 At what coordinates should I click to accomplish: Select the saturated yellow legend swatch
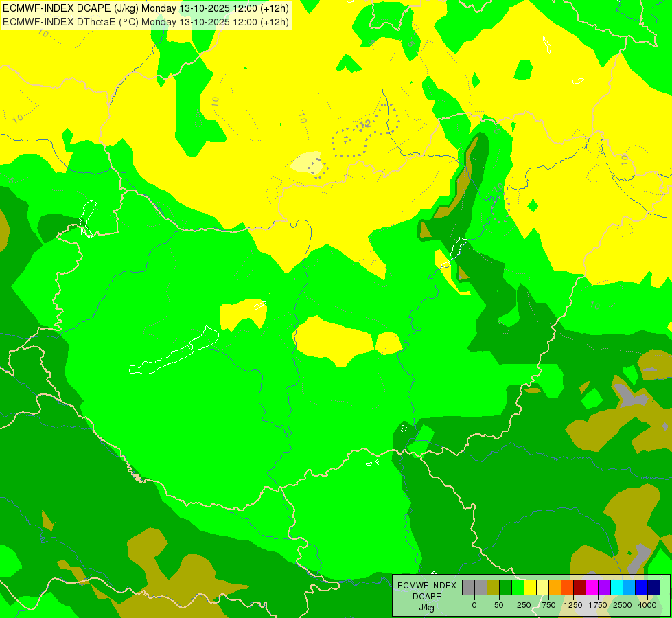pos(530,587)
